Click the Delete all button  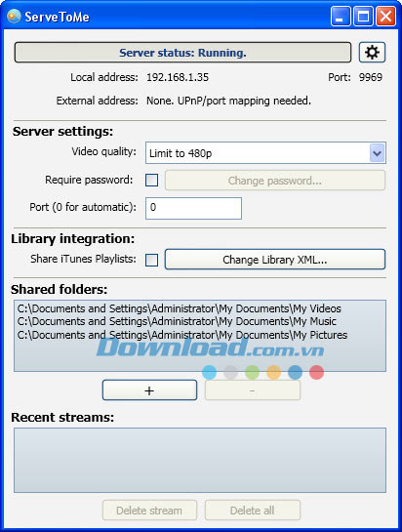pos(253,511)
